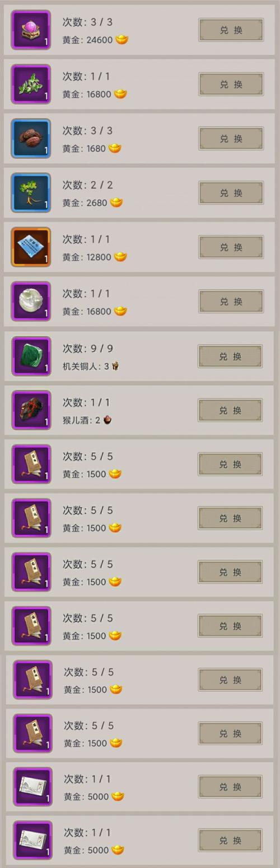Screen dimensions: 280x868
Task: Tap the gold ingot icon beside 24600
Action: (x=122, y=40)
